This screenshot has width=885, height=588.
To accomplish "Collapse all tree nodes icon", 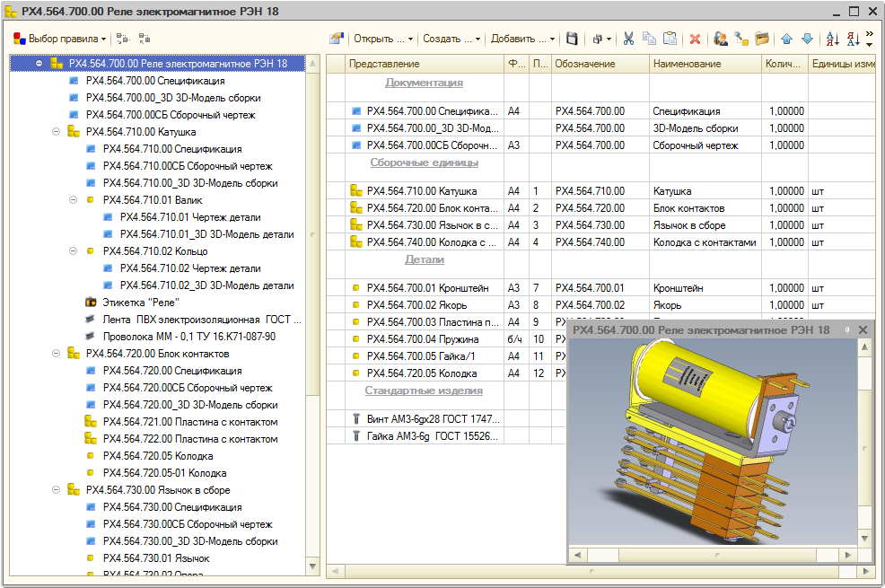I will pyautogui.click(x=145, y=39).
